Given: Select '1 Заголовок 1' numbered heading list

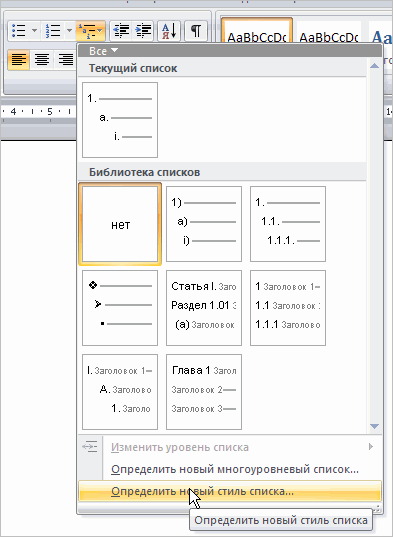Looking at the screenshot, I should (288, 308).
